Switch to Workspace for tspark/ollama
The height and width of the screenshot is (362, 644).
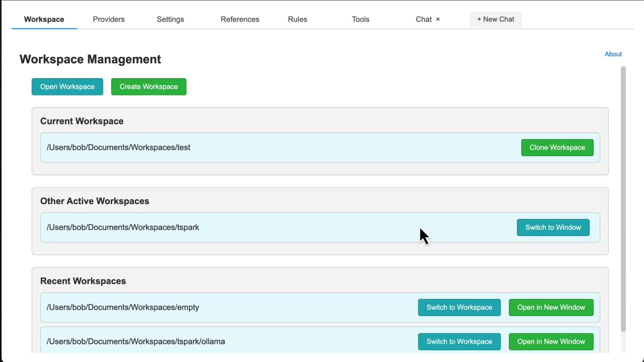coord(459,341)
